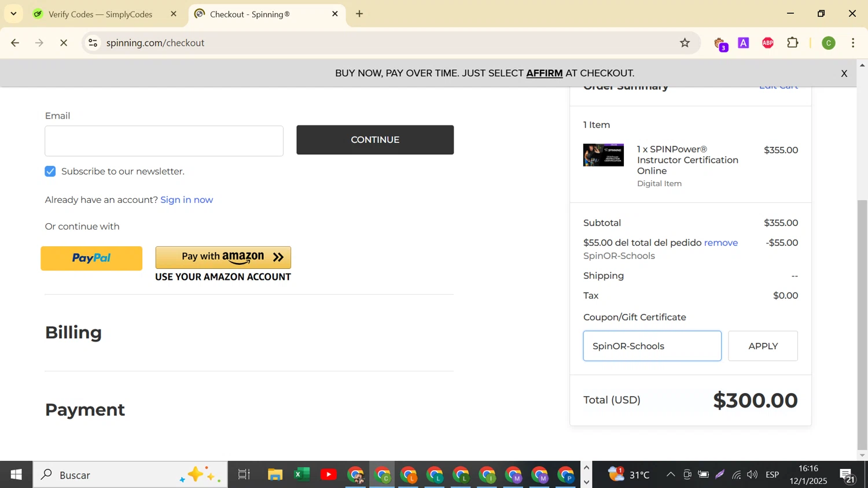Click the browser back arrow

coord(15,43)
